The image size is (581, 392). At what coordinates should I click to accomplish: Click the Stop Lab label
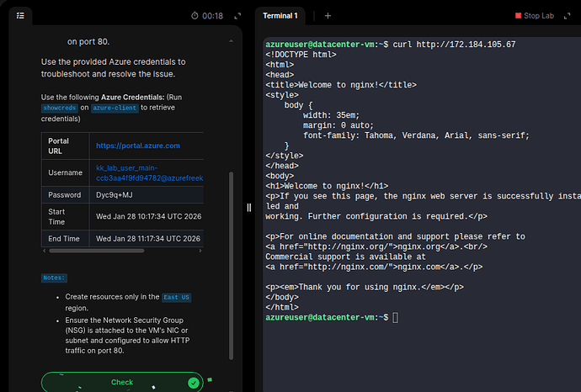pyautogui.click(x=540, y=16)
